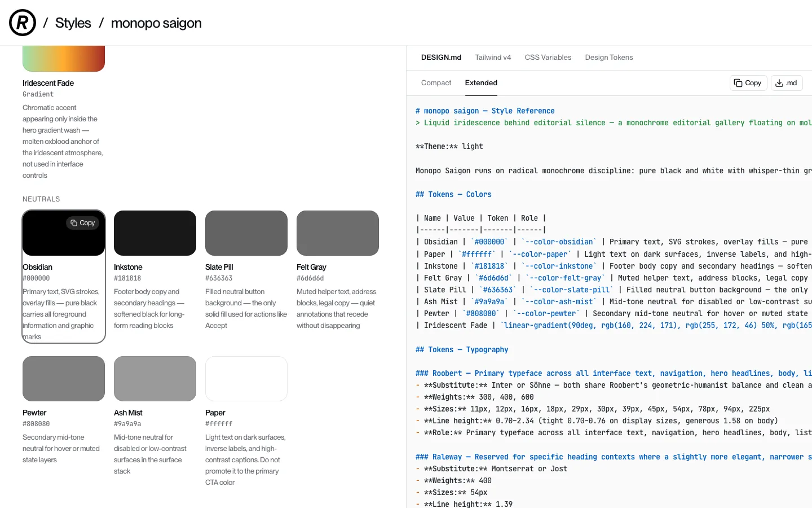The height and width of the screenshot is (508, 812).
Task: Open the Design Tokens tab
Action: tap(609, 58)
